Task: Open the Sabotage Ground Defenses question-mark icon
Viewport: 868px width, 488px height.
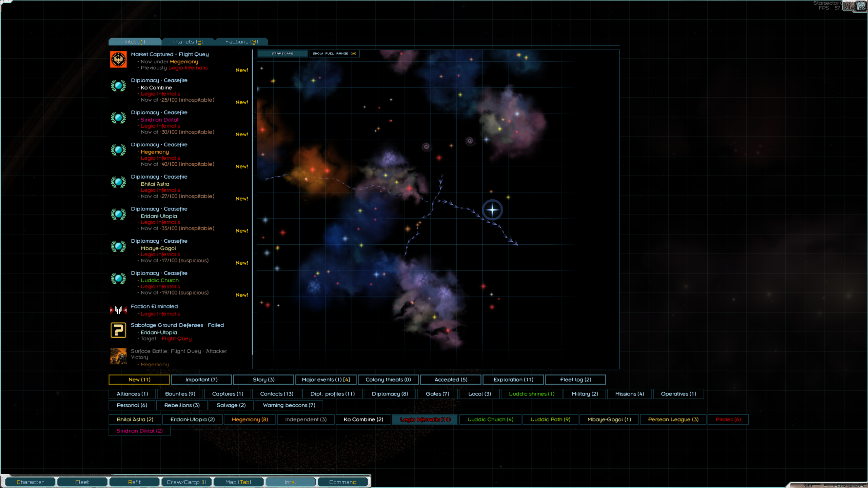Action: [118, 330]
